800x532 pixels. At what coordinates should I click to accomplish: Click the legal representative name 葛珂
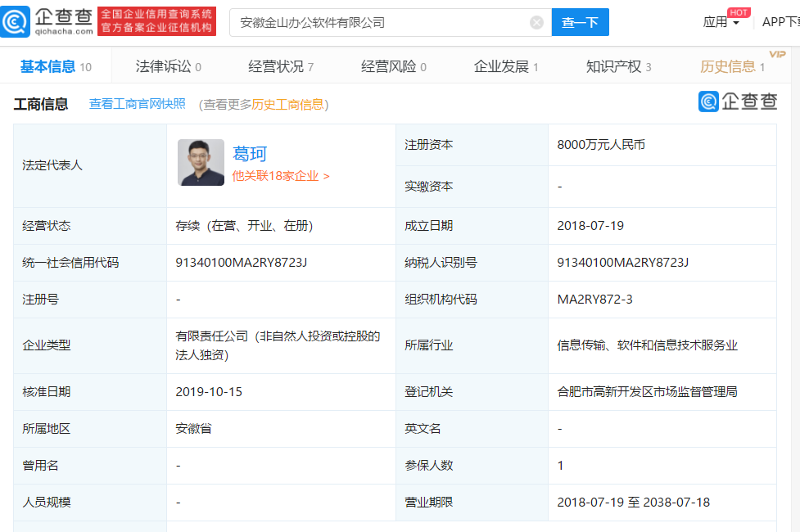250,154
